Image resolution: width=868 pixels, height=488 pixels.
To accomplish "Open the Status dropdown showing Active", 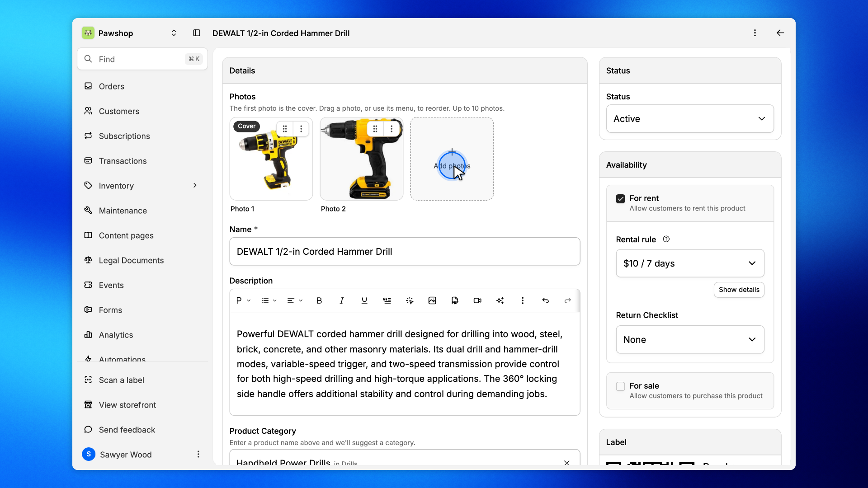I will pos(690,119).
